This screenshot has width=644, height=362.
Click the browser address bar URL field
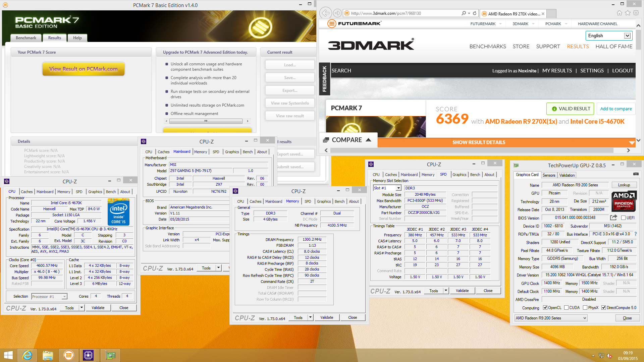402,13
